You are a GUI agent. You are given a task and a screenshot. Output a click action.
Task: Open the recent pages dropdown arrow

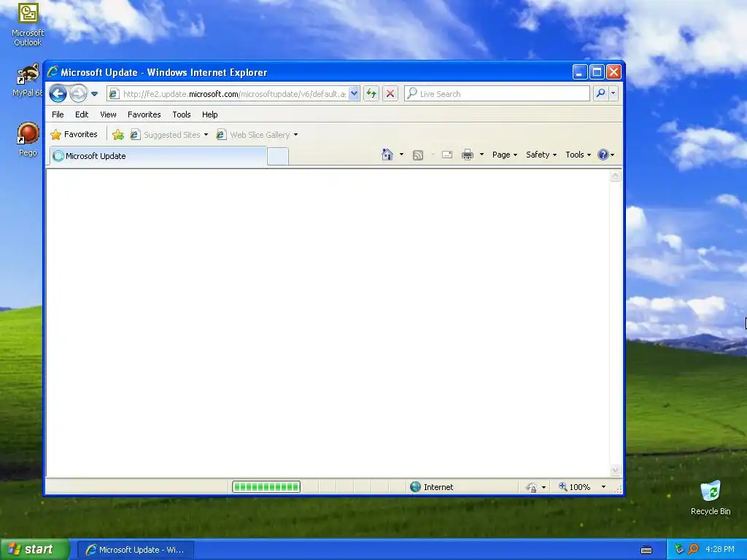pyautogui.click(x=94, y=94)
